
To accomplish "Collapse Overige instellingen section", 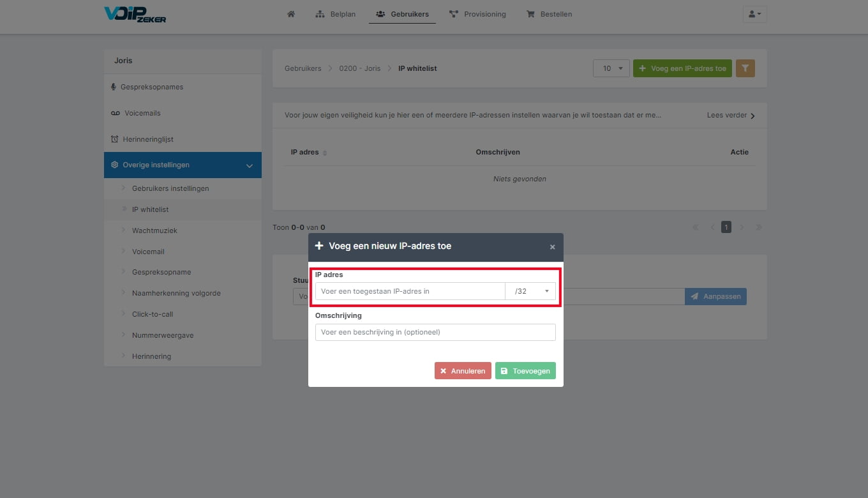I will click(183, 165).
